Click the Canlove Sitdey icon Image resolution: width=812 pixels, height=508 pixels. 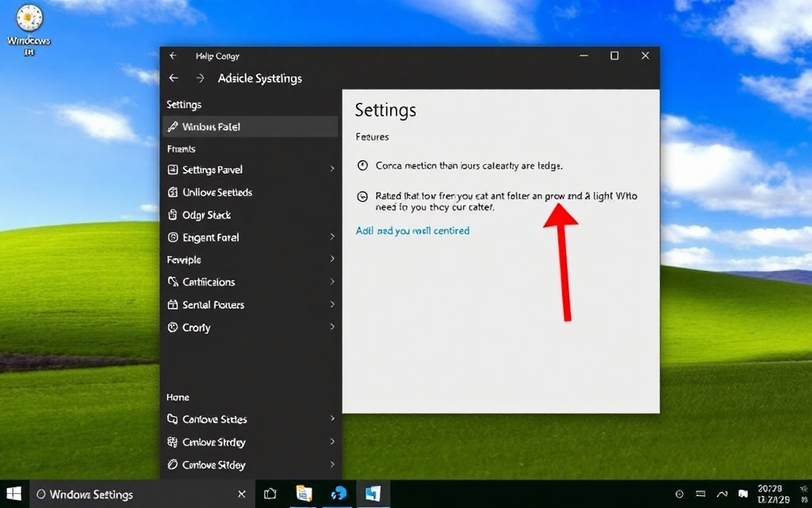(172, 464)
